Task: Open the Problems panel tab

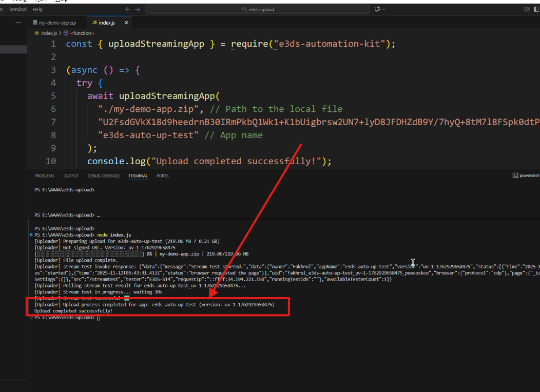Action: (x=45, y=176)
